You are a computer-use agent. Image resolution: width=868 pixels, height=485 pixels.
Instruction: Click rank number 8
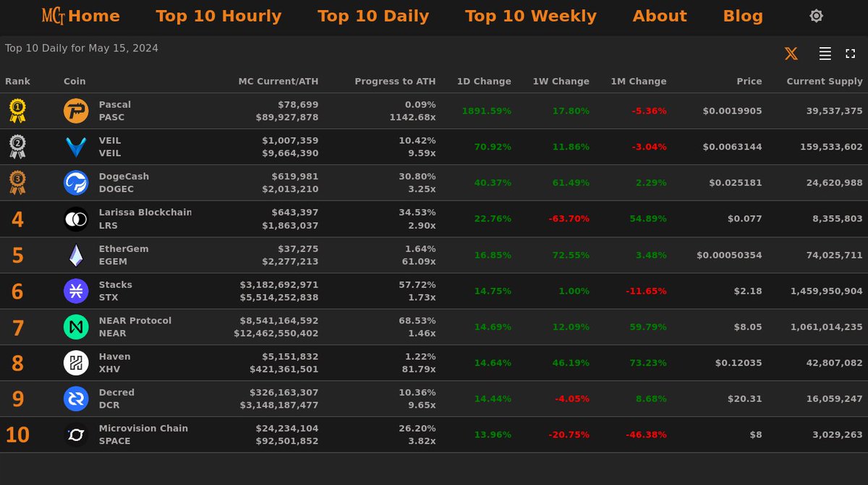pyautogui.click(x=17, y=363)
